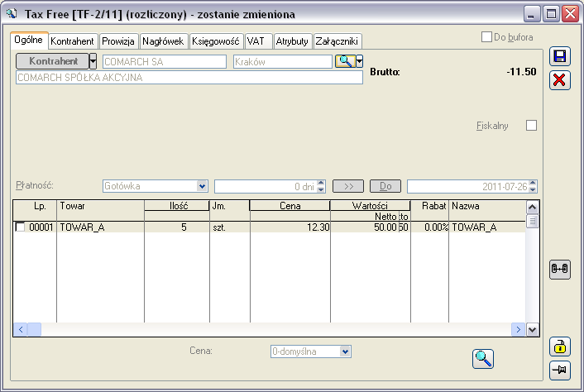Image resolution: width=584 pixels, height=392 pixels.
Task: Toggle the Do bufora checkbox
Action: coord(486,37)
